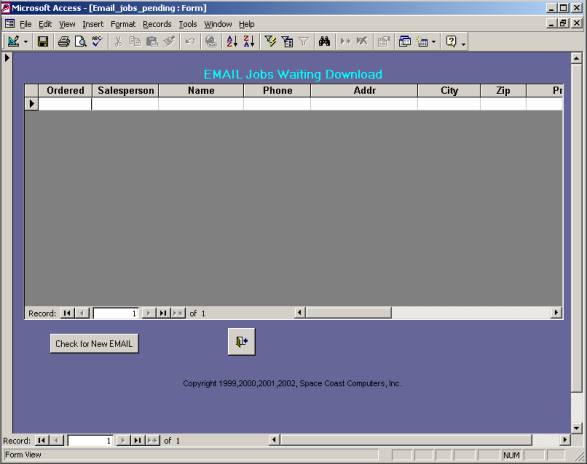Click the exit door icon button
587x464 pixels.
[x=241, y=342]
